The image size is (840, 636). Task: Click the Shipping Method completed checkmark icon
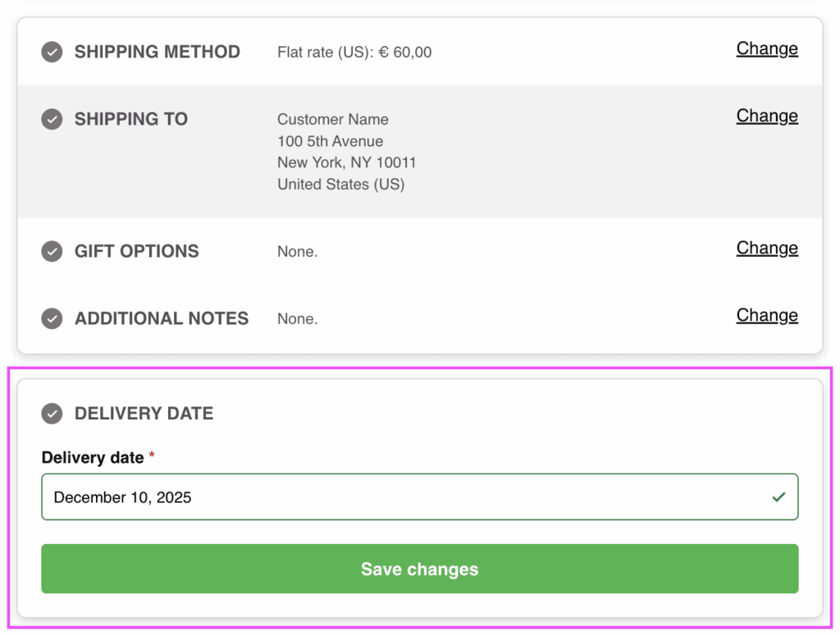tap(52, 51)
